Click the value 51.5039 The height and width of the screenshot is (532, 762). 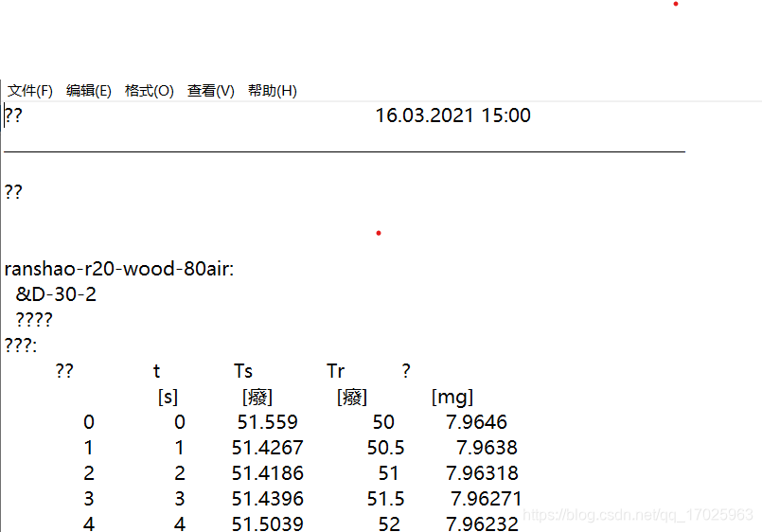(267, 523)
